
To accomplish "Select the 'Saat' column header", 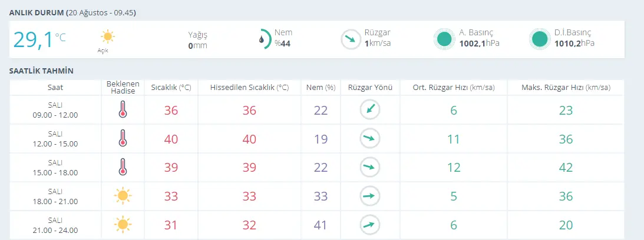I will (55, 88).
